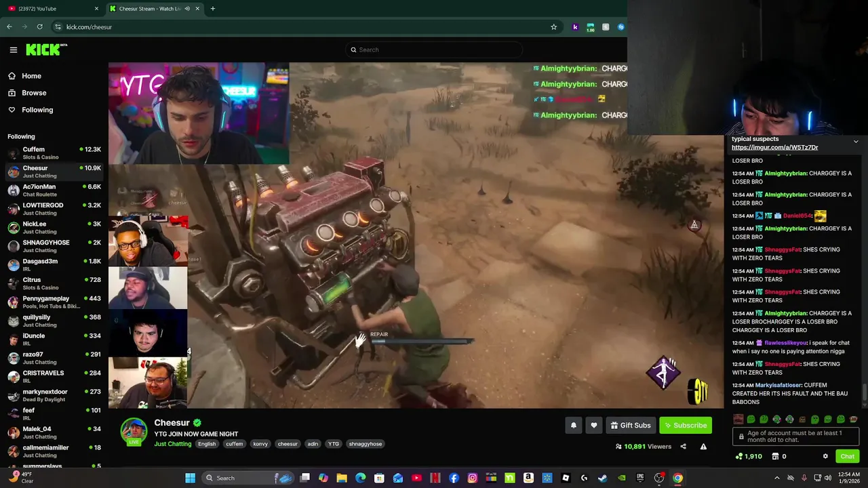Viewport: 868px width, 488px height.
Task: Open NickLee channel in Following list
Action: [x=54, y=228]
